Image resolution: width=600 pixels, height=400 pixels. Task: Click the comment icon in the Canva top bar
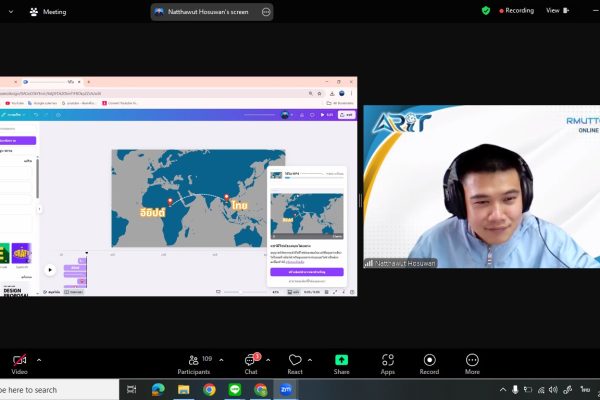(312, 115)
